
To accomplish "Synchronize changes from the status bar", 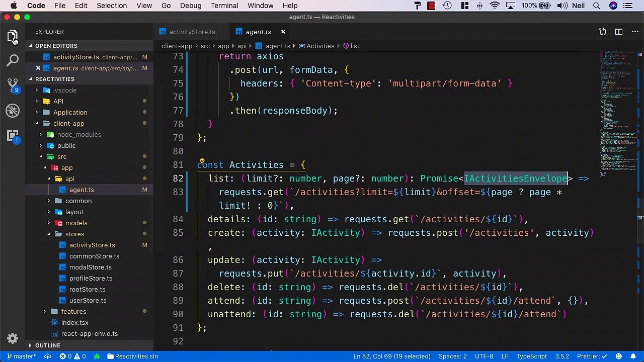I will pos(48,356).
